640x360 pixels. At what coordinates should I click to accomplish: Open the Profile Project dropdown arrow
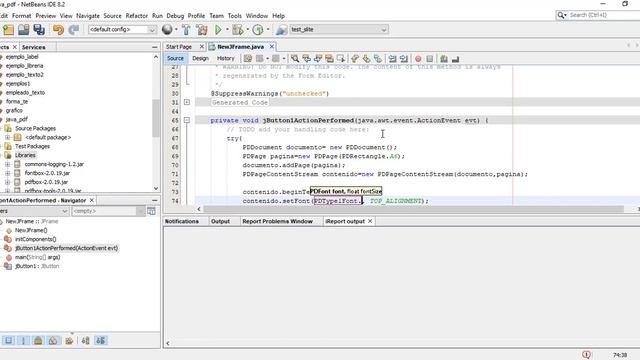coord(268,29)
